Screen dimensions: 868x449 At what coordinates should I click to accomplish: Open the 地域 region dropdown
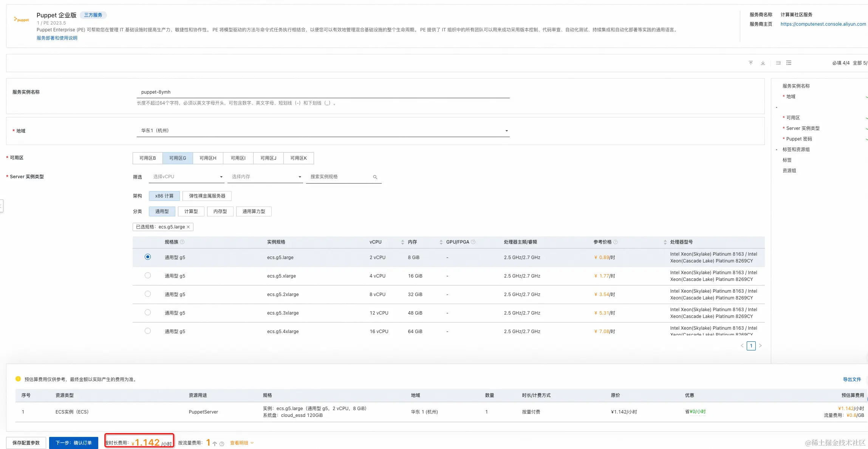pyautogui.click(x=323, y=131)
